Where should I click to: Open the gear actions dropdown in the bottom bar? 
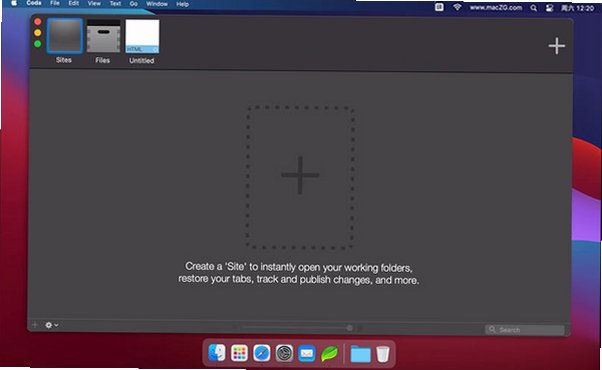point(51,325)
